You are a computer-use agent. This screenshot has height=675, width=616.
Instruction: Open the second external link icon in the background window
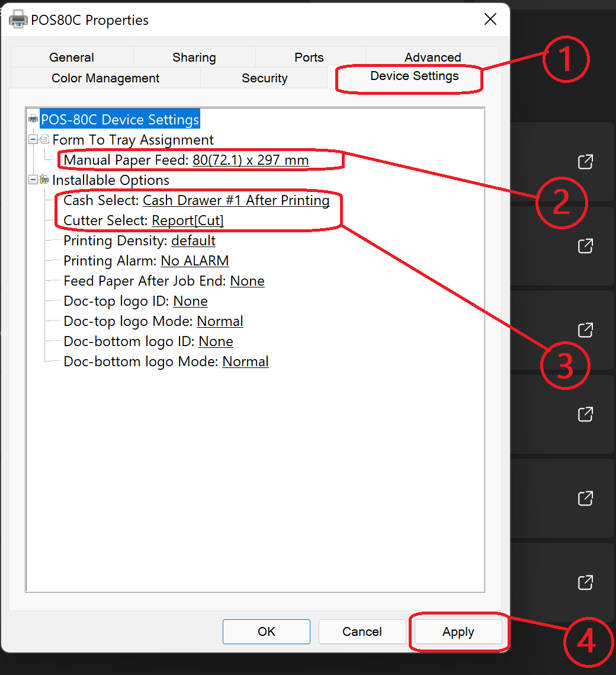click(x=585, y=246)
